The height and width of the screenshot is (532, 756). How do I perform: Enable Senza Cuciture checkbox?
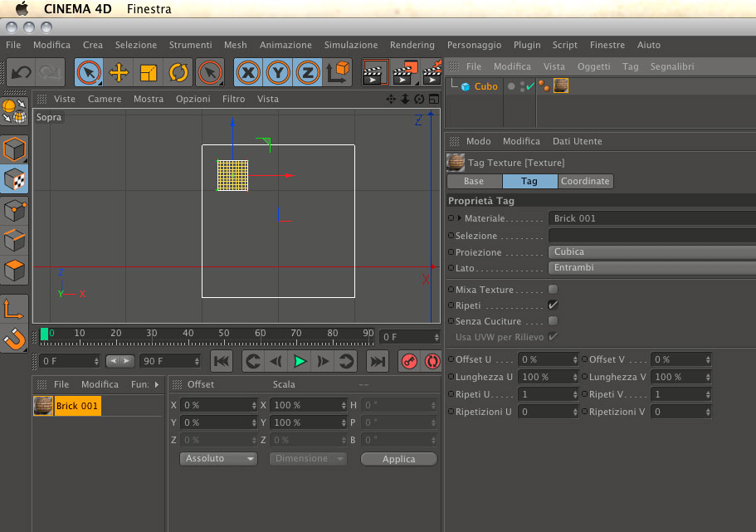pyautogui.click(x=553, y=320)
